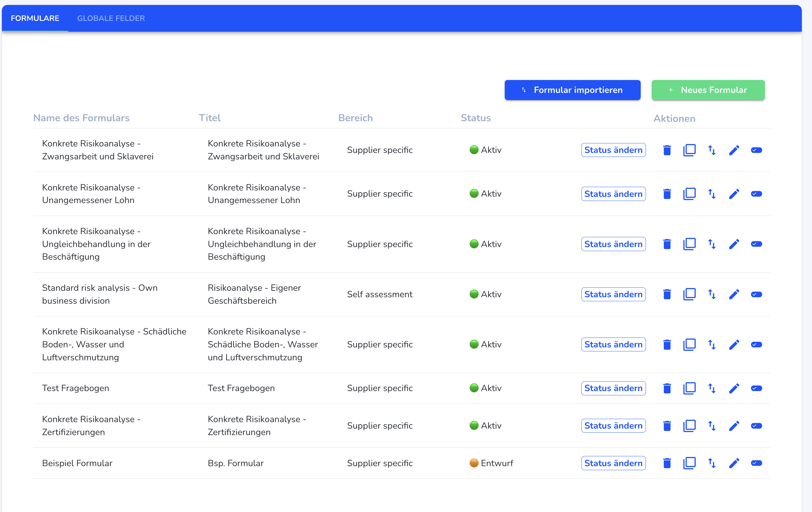Click up-down arrows icon for Beispiel Formular
The height and width of the screenshot is (512, 812).
point(711,463)
